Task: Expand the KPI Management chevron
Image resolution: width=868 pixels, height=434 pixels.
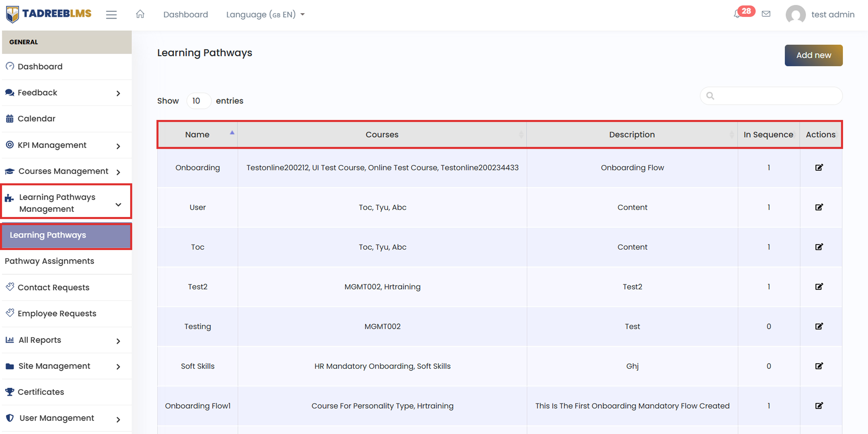Action: [118, 146]
